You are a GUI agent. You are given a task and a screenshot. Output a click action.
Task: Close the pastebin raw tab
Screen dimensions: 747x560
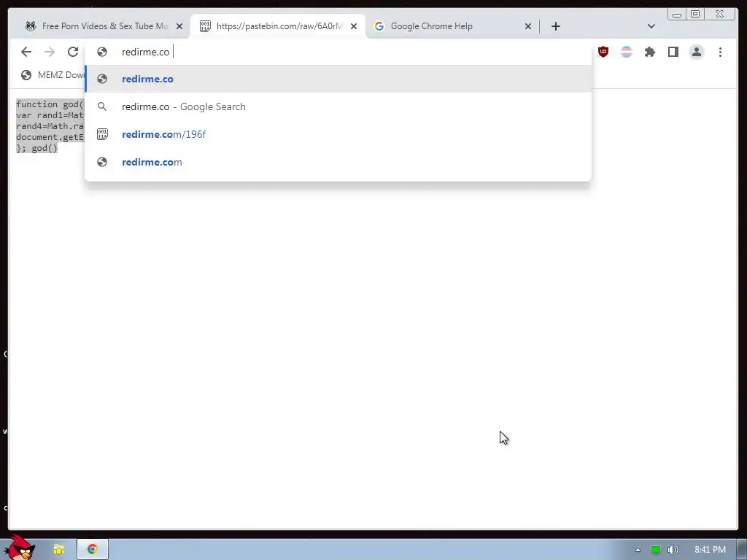pos(354,26)
